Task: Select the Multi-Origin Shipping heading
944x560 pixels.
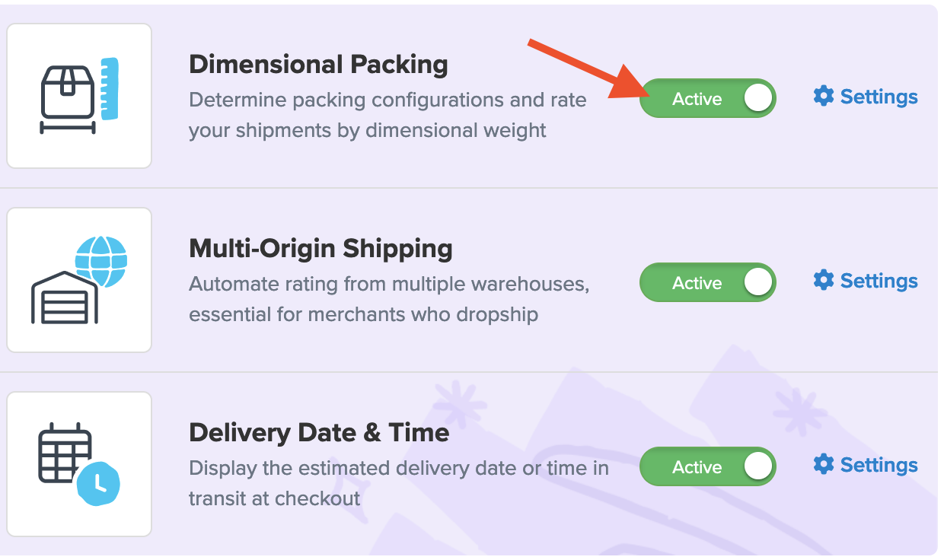Action: click(321, 249)
